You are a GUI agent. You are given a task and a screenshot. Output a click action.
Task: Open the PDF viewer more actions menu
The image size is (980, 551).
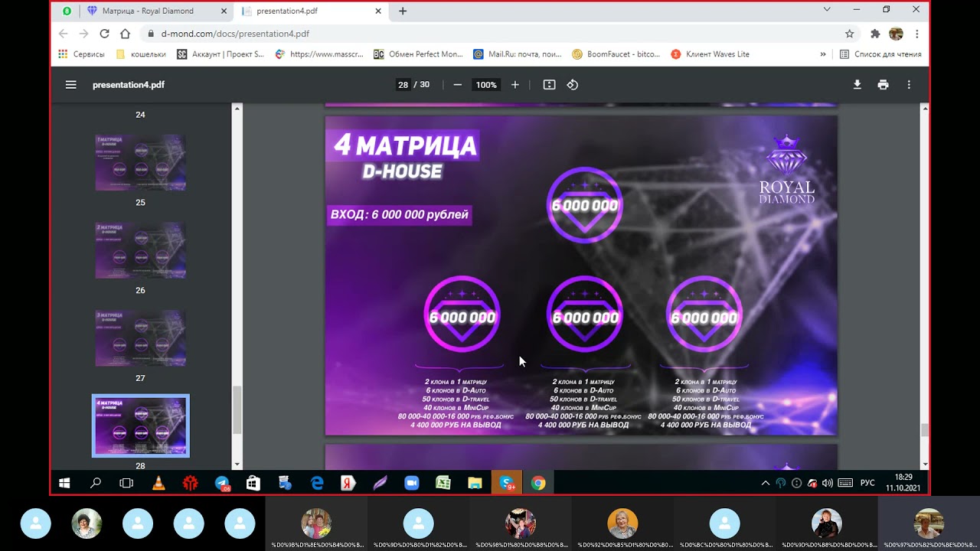click(909, 85)
